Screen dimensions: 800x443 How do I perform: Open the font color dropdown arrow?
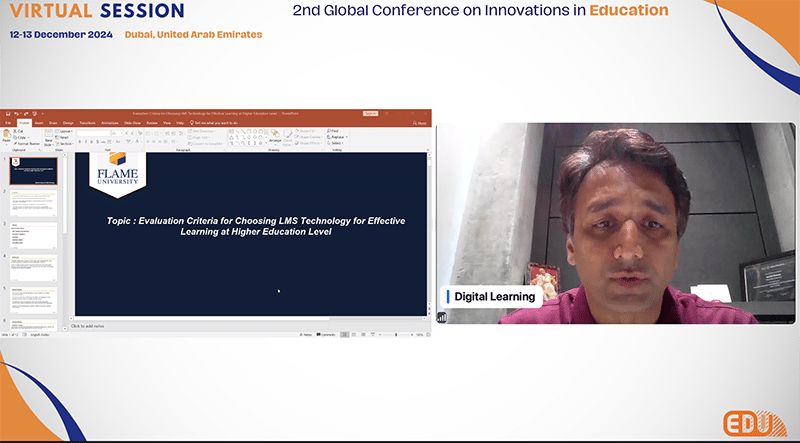(x=141, y=142)
